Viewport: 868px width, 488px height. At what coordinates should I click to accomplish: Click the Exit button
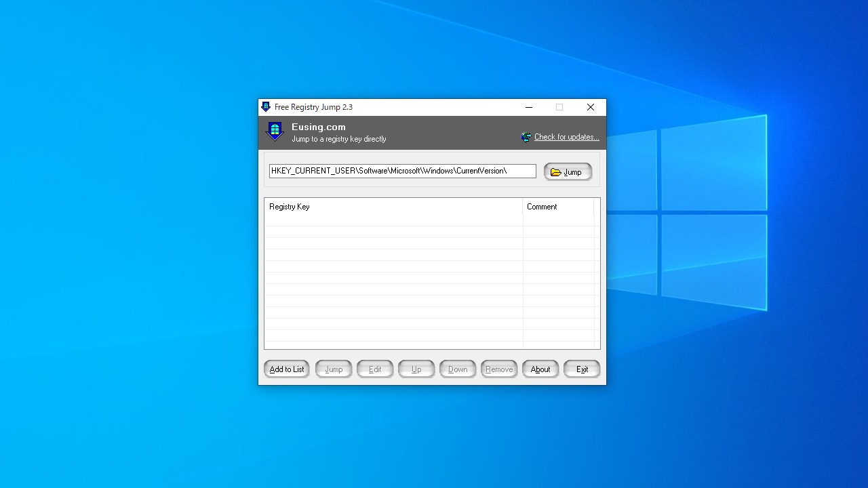pyautogui.click(x=582, y=369)
